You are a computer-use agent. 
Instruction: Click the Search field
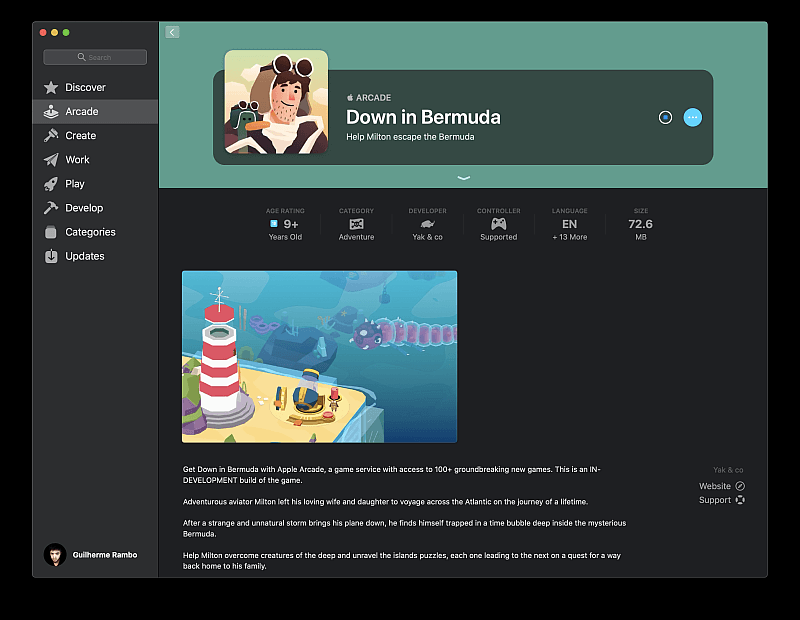pos(95,58)
